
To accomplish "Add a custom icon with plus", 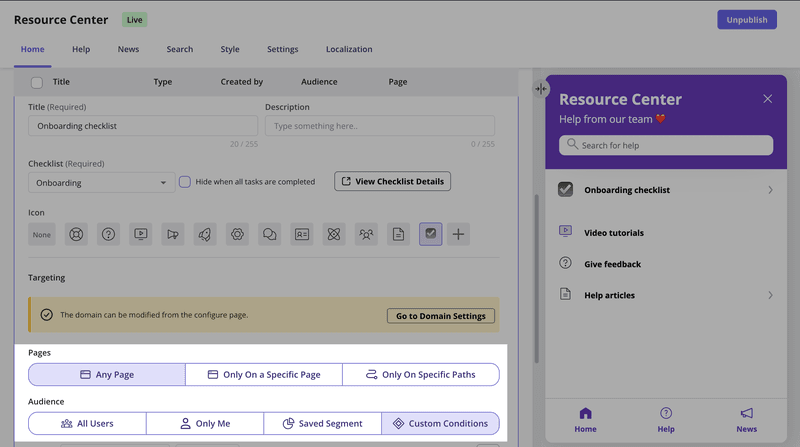I will 458,234.
